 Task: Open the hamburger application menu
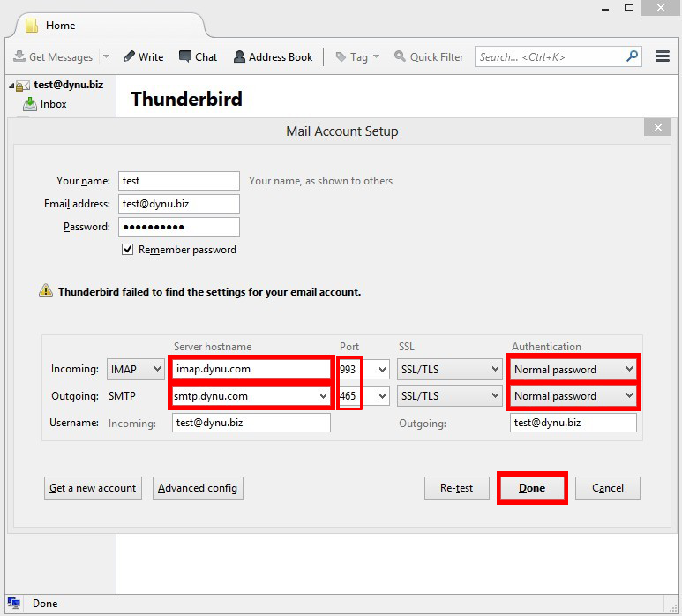pos(662,56)
